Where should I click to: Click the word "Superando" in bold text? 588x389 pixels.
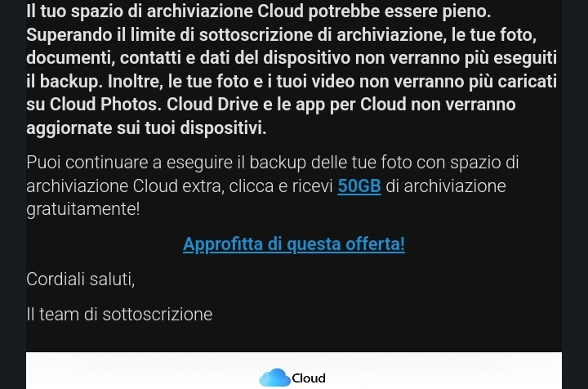[x=69, y=36]
